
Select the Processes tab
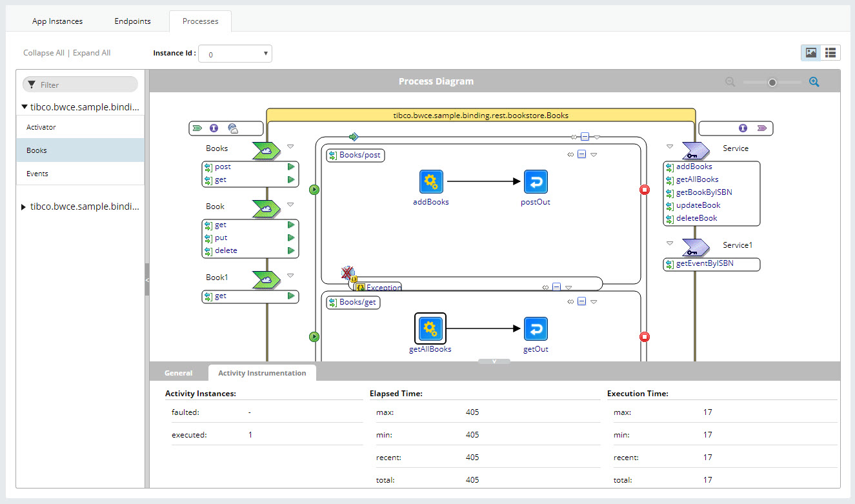point(200,21)
